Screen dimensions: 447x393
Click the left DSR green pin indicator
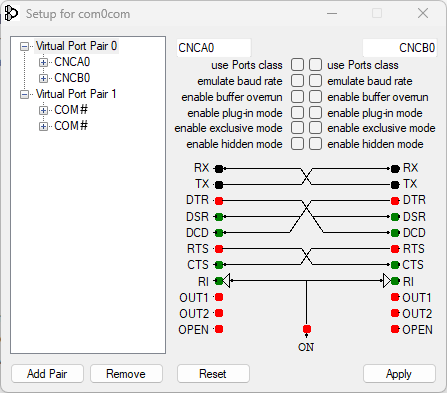pos(219,217)
